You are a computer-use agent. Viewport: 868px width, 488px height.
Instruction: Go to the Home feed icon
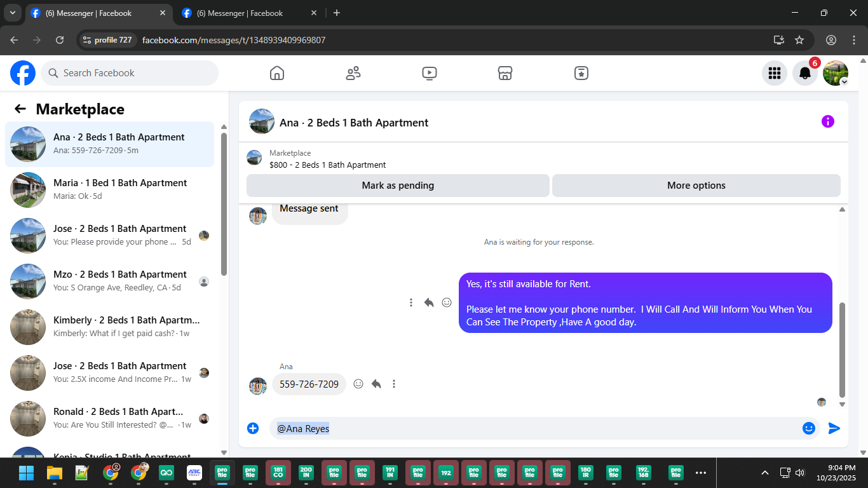pos(277,73)
